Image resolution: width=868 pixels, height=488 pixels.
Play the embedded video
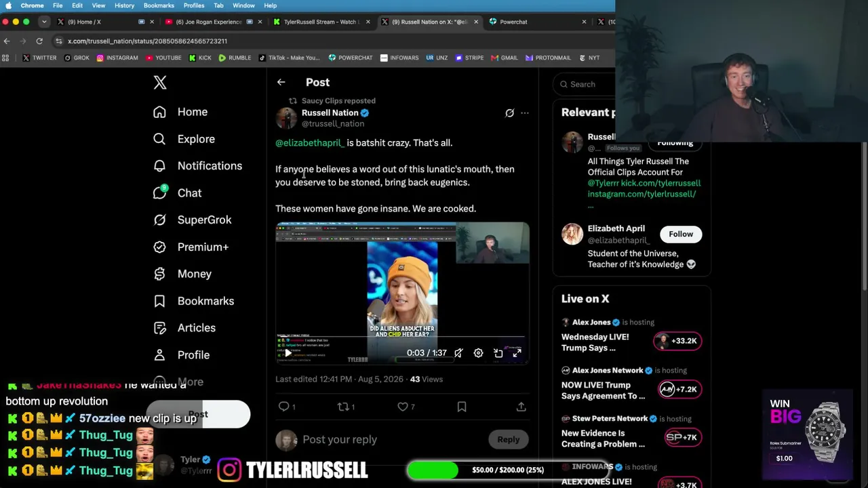pos(288,353)
